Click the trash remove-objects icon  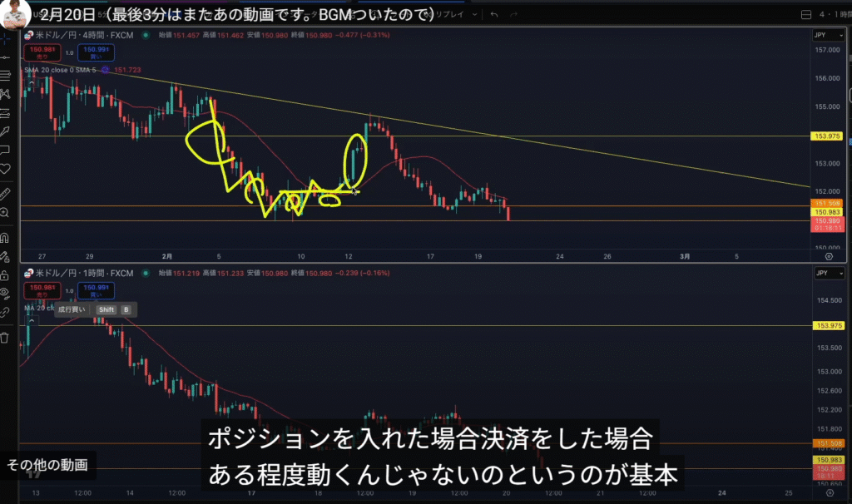5,338
